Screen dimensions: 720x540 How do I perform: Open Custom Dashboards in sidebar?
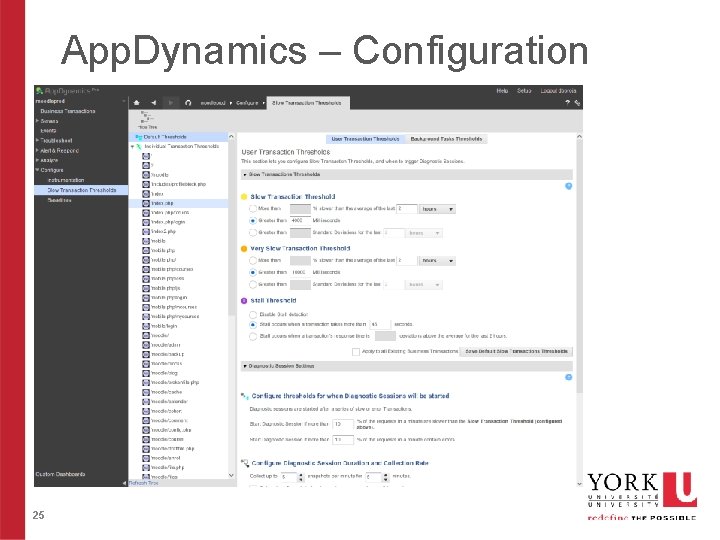(x=60, y=474)
